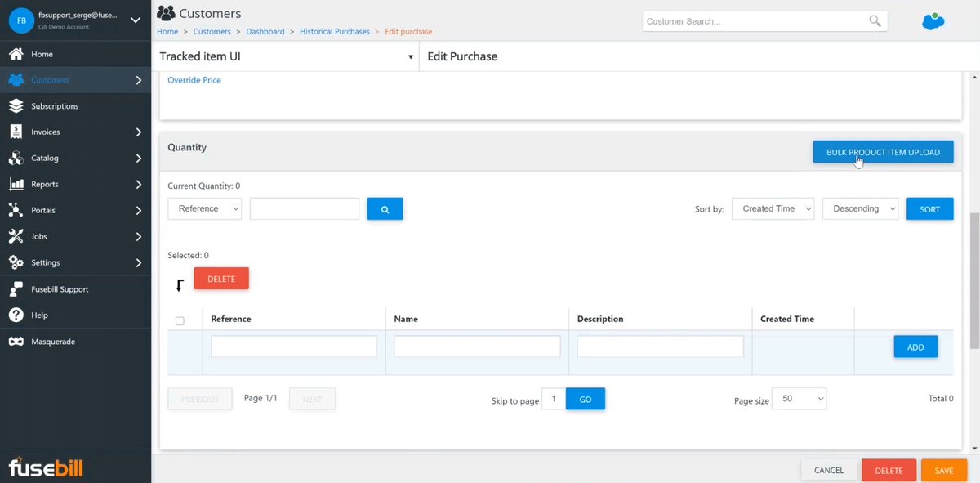
Task: Click the Salesforce cloud icon at top right
Action: click(x=933, y=21)
